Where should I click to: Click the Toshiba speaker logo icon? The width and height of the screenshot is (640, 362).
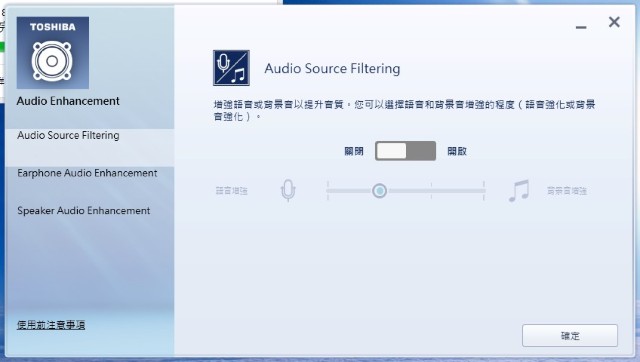pyautogui.click(x=53, y=53)
